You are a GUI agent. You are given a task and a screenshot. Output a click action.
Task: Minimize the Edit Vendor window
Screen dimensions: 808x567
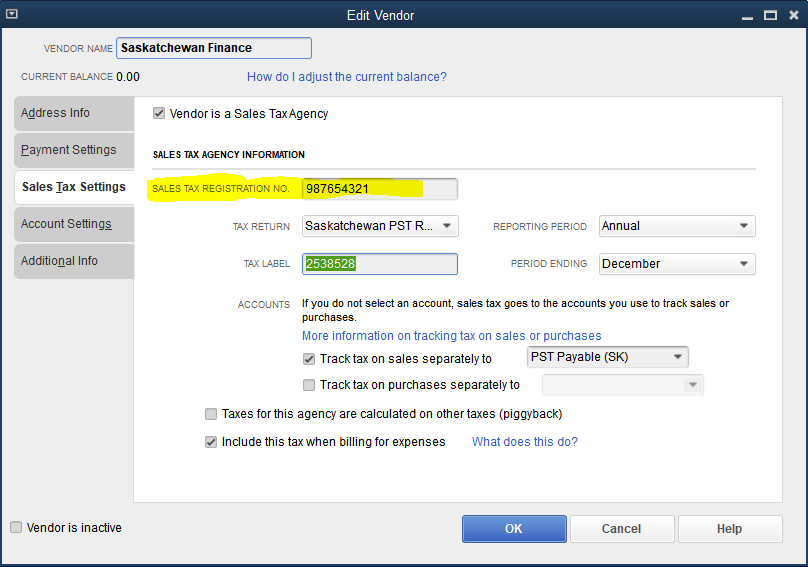747,16
